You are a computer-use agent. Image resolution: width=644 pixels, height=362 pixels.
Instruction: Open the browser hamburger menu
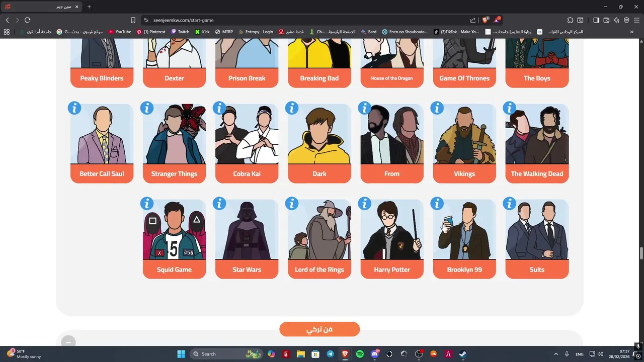pyautogui.click(x=636, y=20)
